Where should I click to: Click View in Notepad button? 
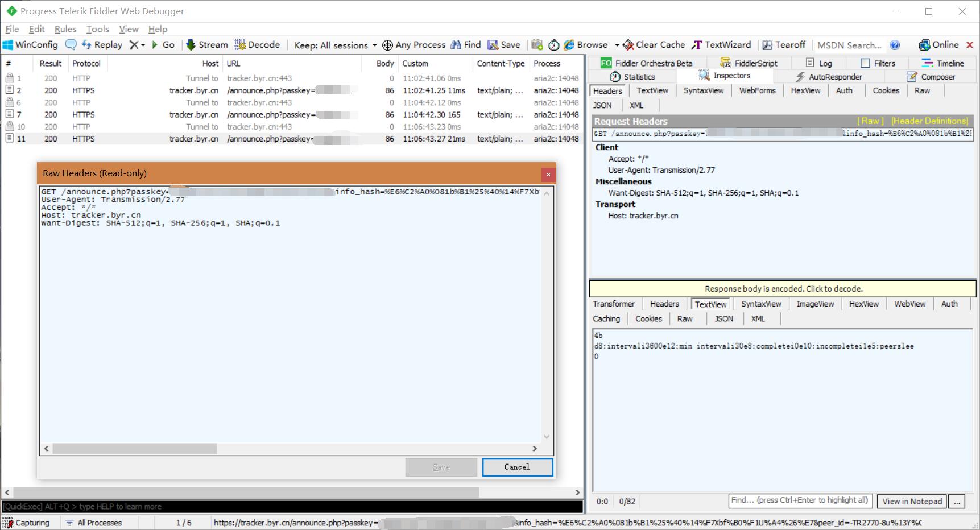coord(912,501)
